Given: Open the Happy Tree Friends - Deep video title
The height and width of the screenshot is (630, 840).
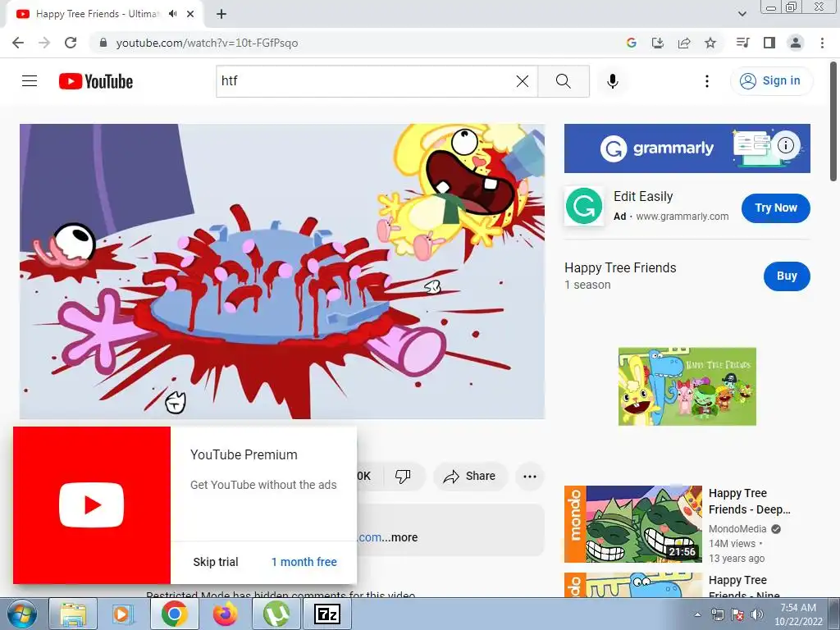Looking at the screenshot, I should point(750,501).
